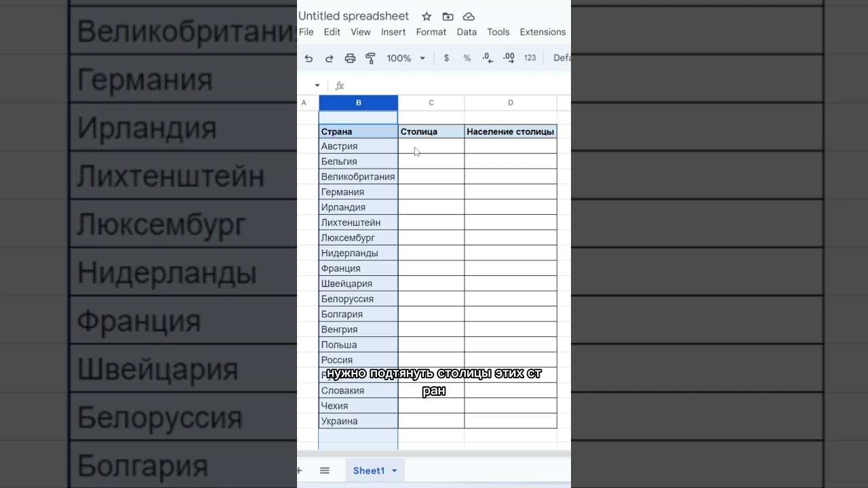Select the Польша cell
This screenshot has width=868, height=488.
click(358, 344)
